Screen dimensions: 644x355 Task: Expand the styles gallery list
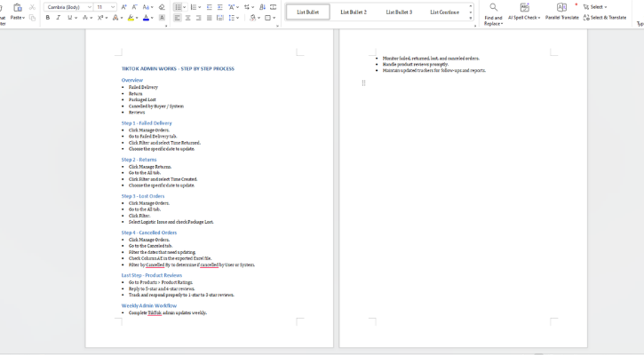[x=471, y=19]
